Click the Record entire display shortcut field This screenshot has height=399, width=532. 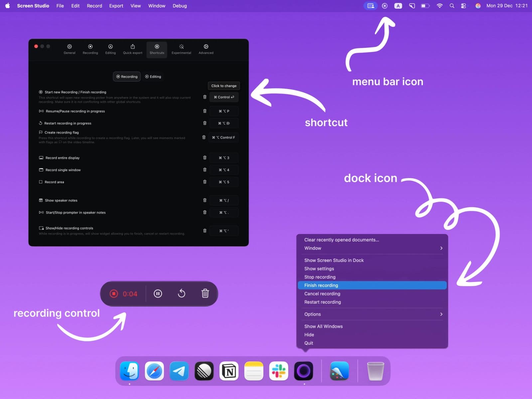(224, 158)
